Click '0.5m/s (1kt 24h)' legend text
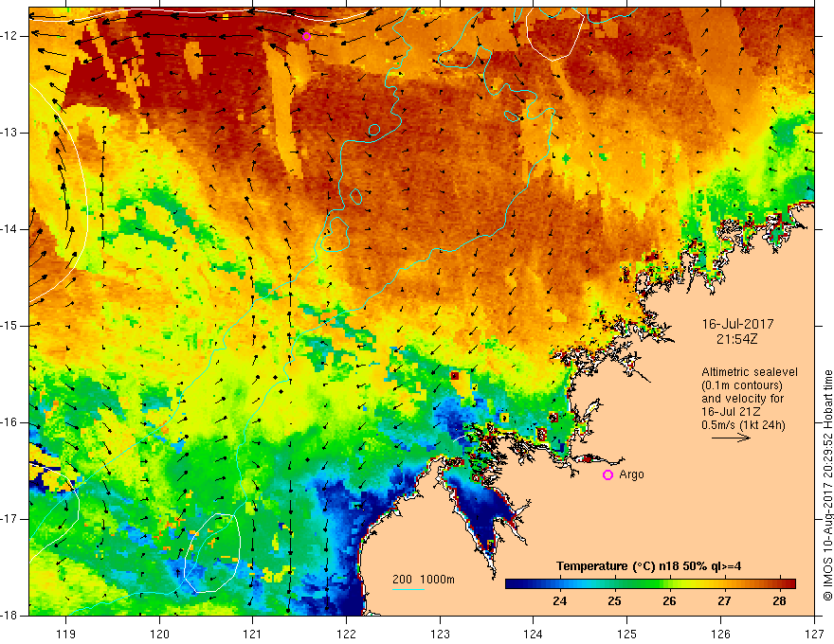Screen dimensions: 834x644 coord(743,425)
